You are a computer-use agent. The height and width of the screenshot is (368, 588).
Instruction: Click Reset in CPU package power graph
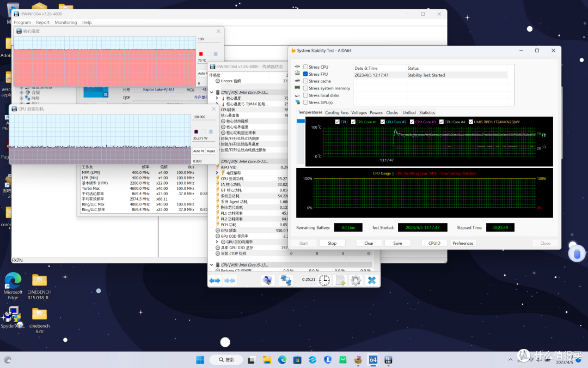(211, 151)
